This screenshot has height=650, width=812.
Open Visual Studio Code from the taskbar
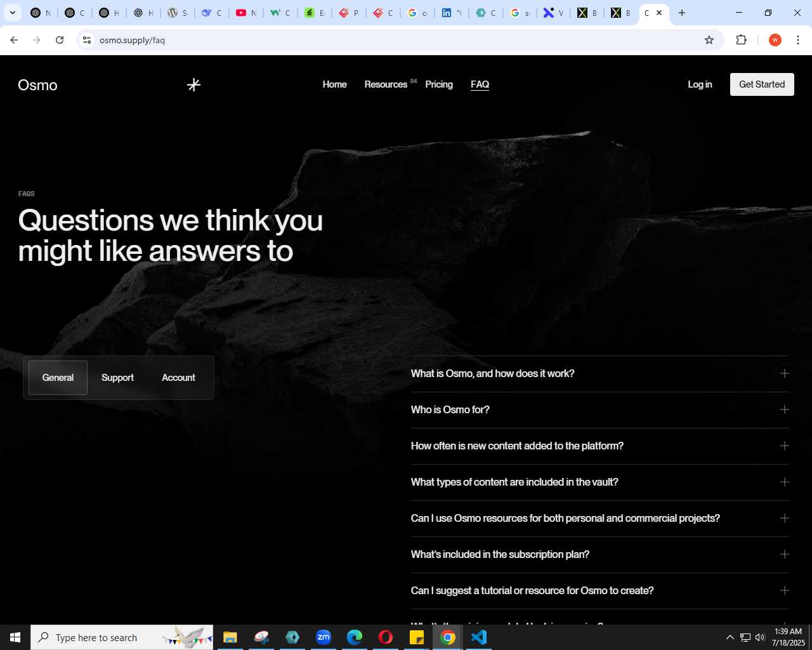coord(479,637)
